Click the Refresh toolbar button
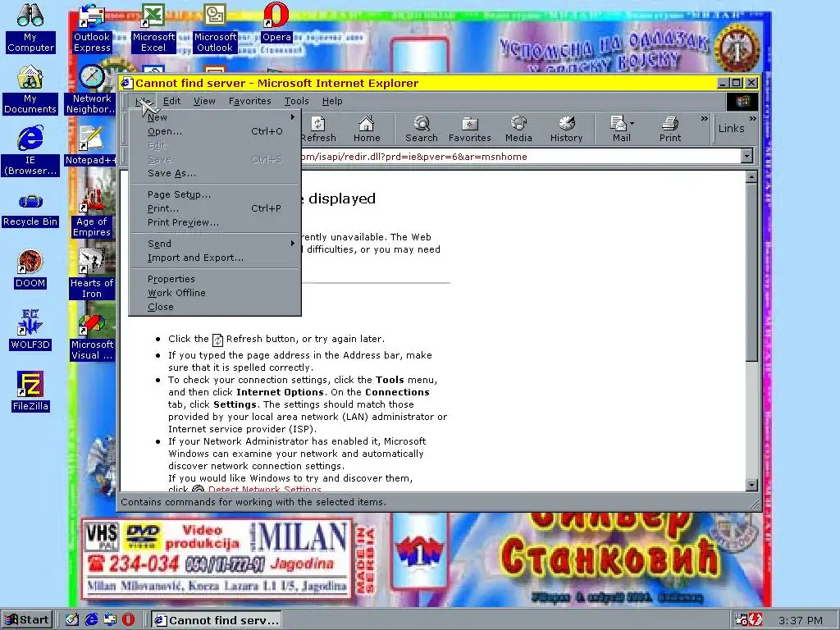 (x=318, y=129)
